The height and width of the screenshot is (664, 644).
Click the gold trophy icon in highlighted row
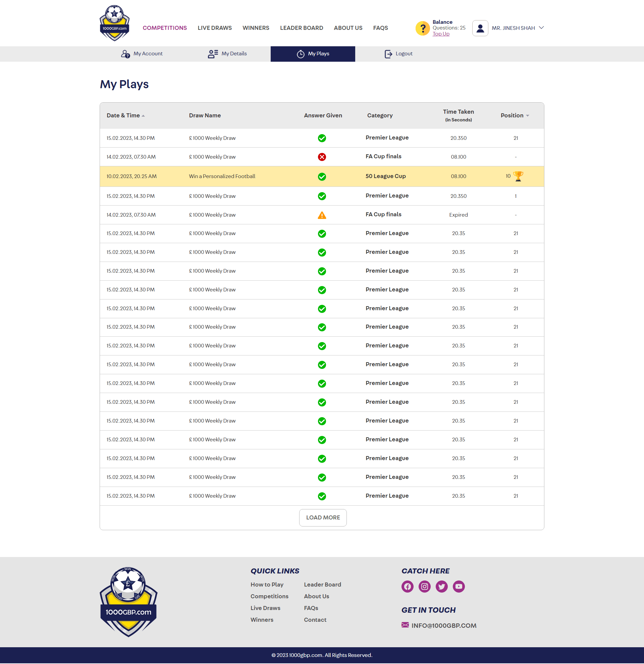coord(518,176)
